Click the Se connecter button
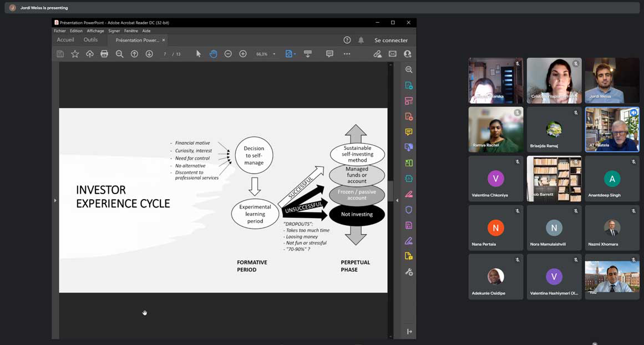644x345 pixels. 391,40
